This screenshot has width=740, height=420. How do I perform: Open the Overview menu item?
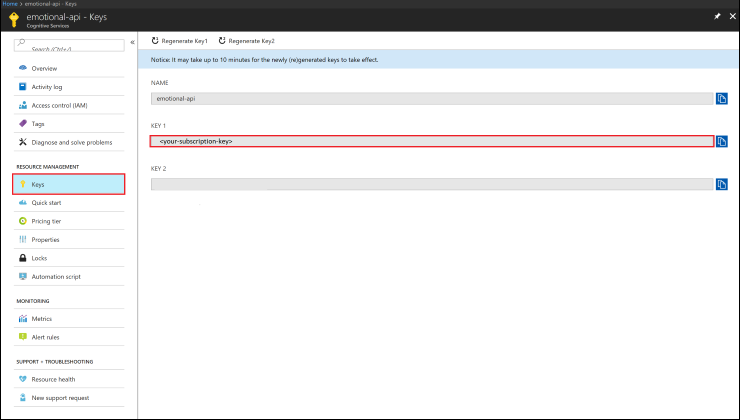tap(69, 68)
